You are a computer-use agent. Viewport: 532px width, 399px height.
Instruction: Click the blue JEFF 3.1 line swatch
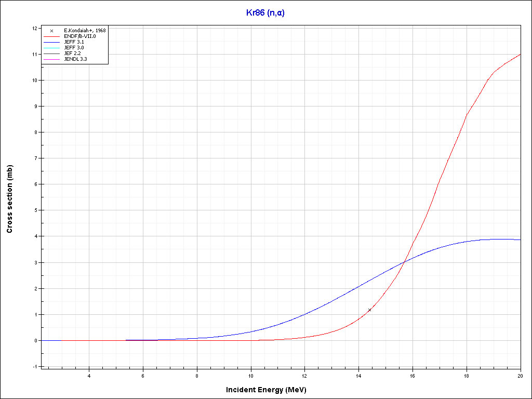[x=51, y=42]
